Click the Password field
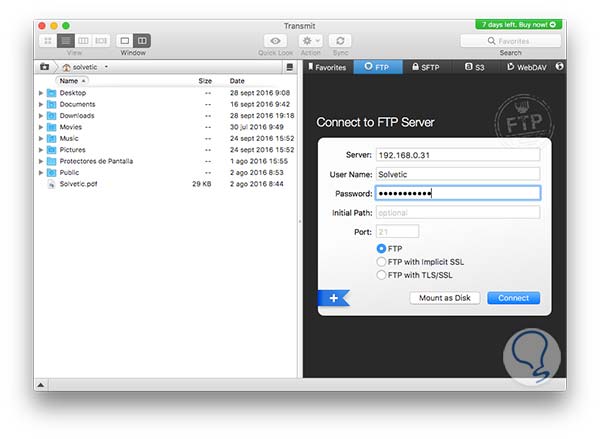The height and width of the screenshot is (439, 600). click(x=458, y=193)
